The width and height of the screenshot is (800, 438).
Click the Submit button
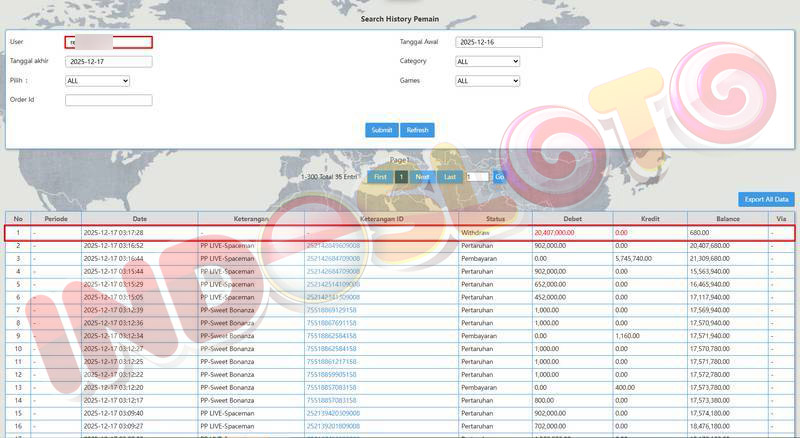381,130
